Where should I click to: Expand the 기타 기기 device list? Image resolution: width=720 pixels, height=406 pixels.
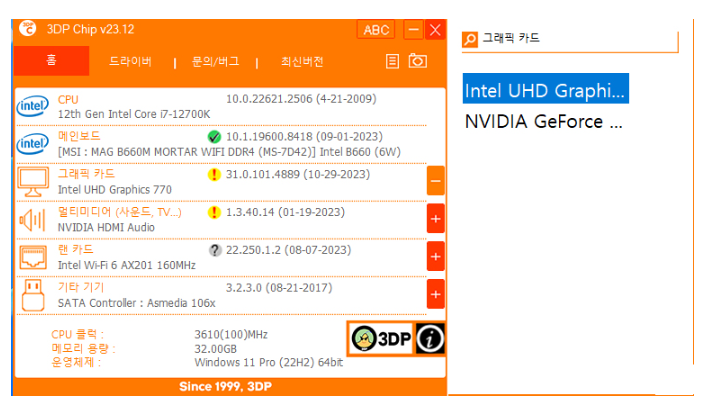(435, 294)
